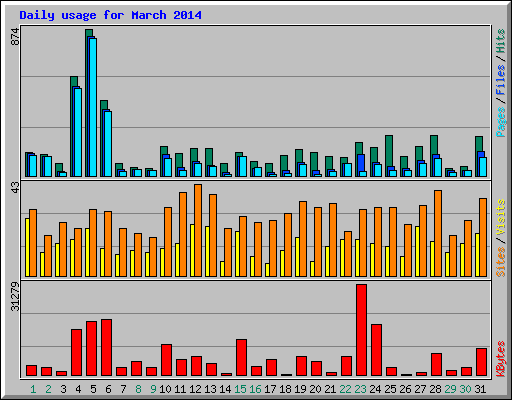Click the tallest orange bar for day 12
512x400 pixels.
click(x=198, y=230)
